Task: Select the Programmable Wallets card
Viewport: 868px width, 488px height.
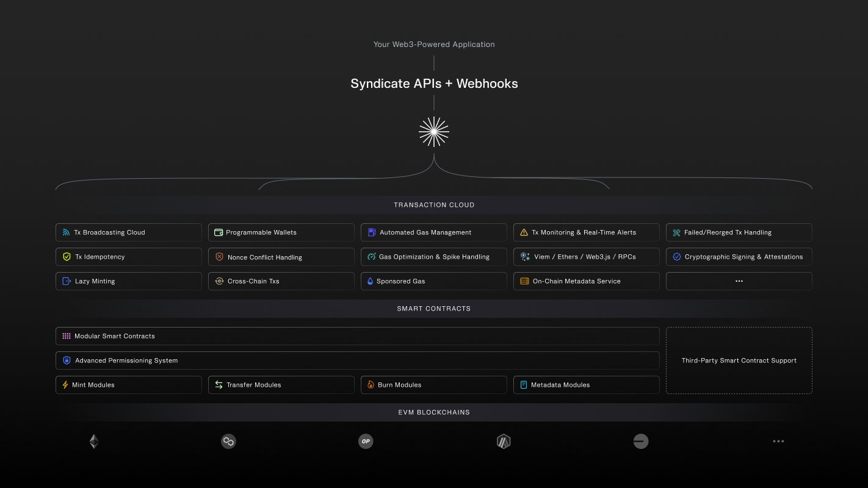Action: tap(281, 232)
